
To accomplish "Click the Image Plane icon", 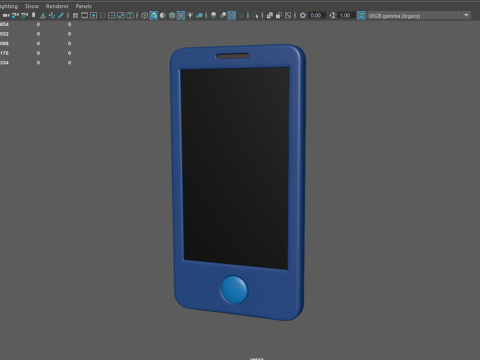I will click(x=43, y=15).
